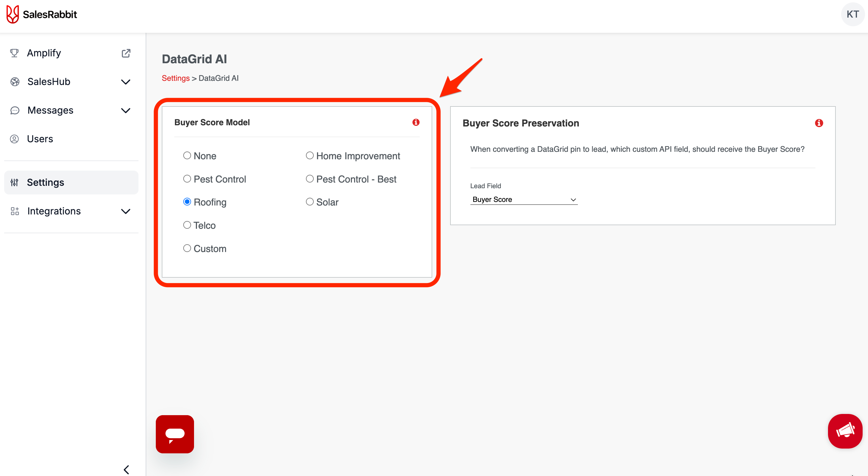868x476 pixels.
Task: Open Amplify in the sidebar
Action: coord(71,53)
